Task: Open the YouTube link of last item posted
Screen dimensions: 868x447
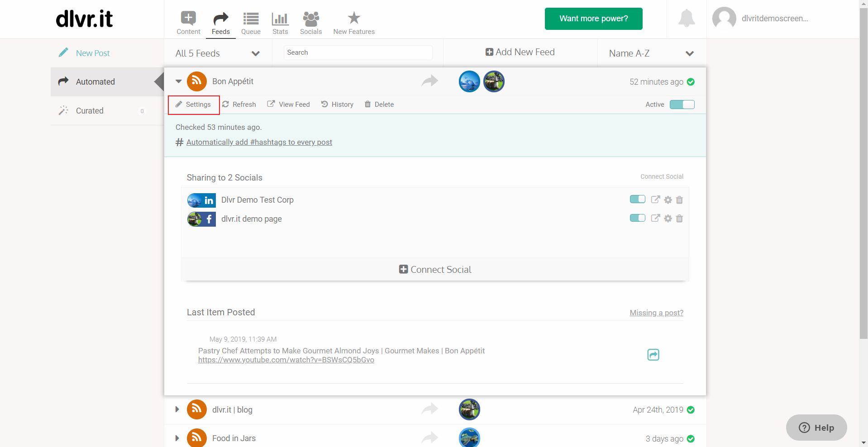Action: (286, 360)
